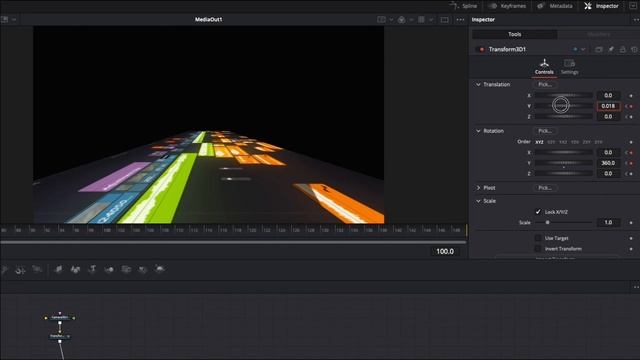This screenshot has width=640, height=360.
Task: Toggle keyframe on Rotation Y
Action: [631, 163]
